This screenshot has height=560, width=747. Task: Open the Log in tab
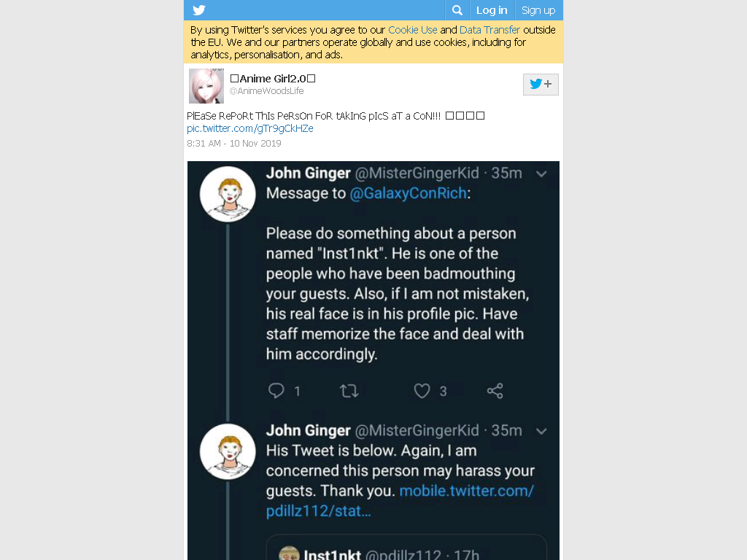click(x=492, y=10)
